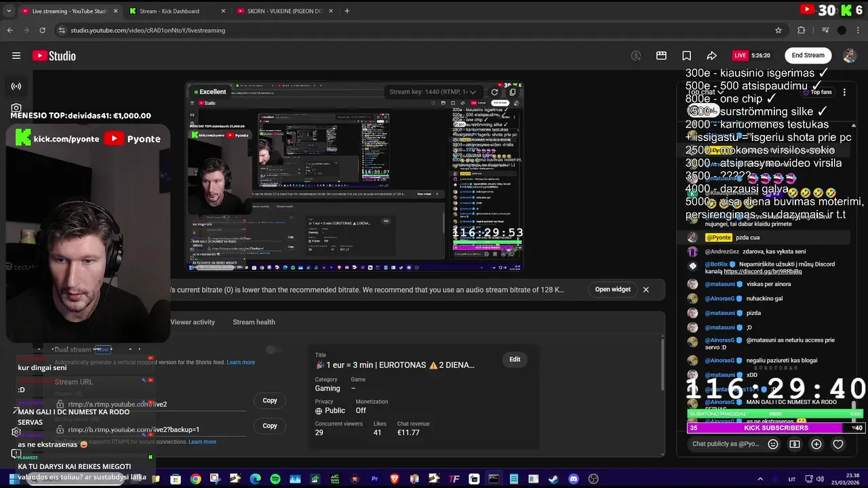Open the Stream section in left sidebar
Viewport: 868px width, 488px height.
[16, 86]
